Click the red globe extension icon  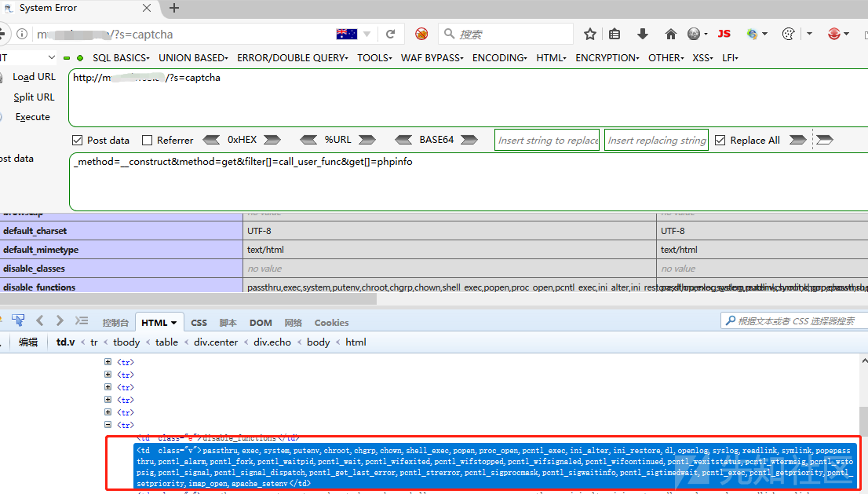(x=834, y=34)
